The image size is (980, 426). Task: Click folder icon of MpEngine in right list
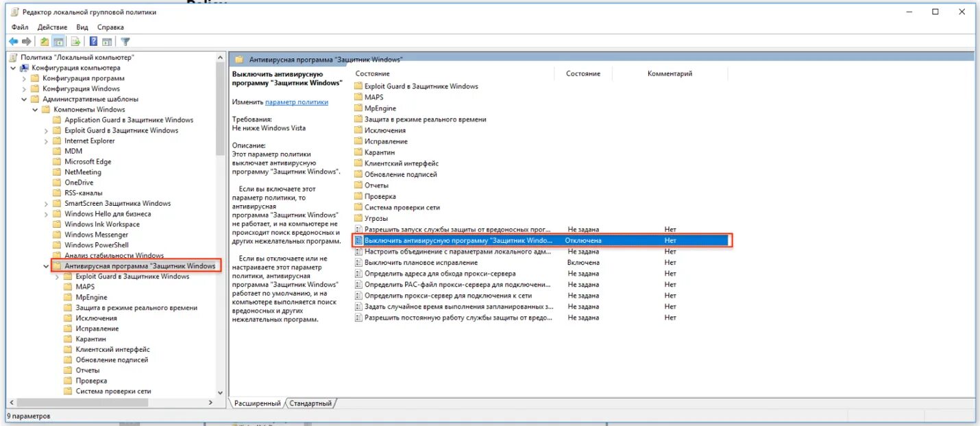[358, 108]
